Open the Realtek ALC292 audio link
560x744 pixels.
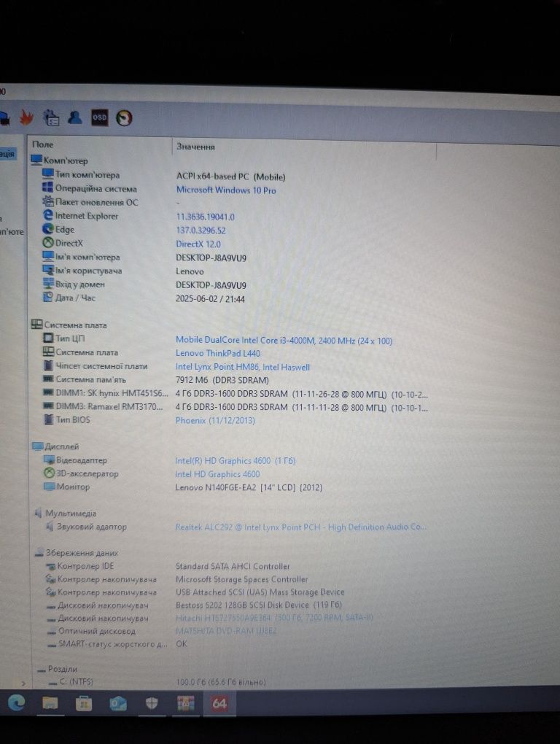point(300,527)
